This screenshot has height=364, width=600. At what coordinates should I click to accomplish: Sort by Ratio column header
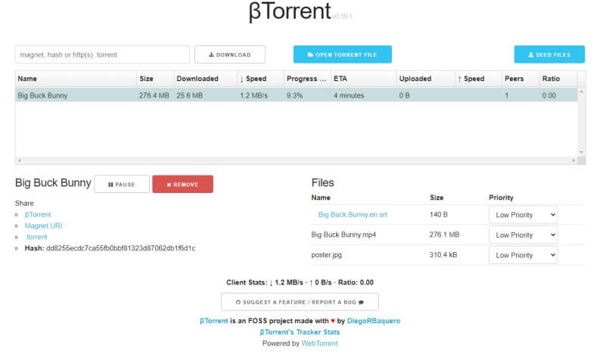point(558,79)
